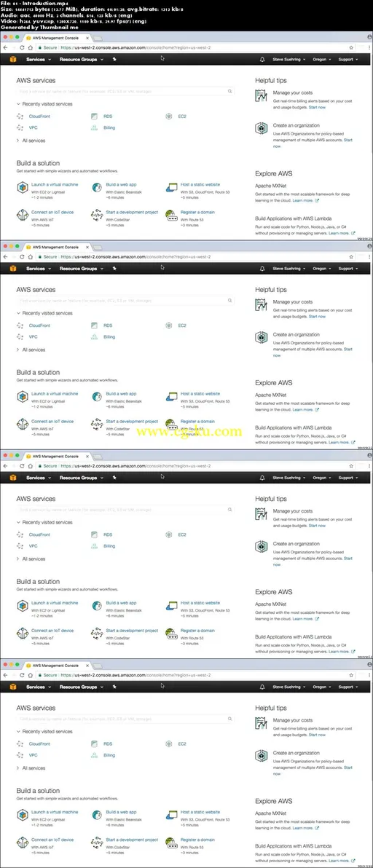Open Host a static website link in the bottom frame
The width and height of the screenshot is (373, 868).
(x=200, y=812)
